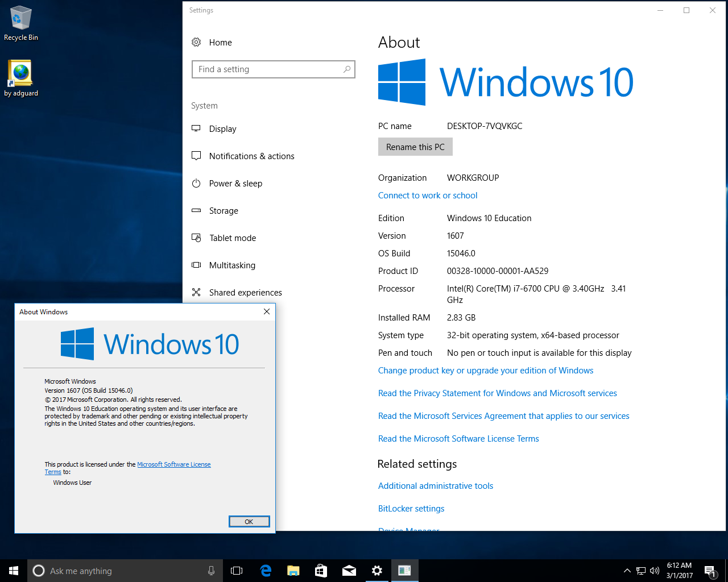The width and height of the screenshot is (728, 582).
Task: Open Tablet mode settings
Action: pyautogui.click(x=233, y=238)
